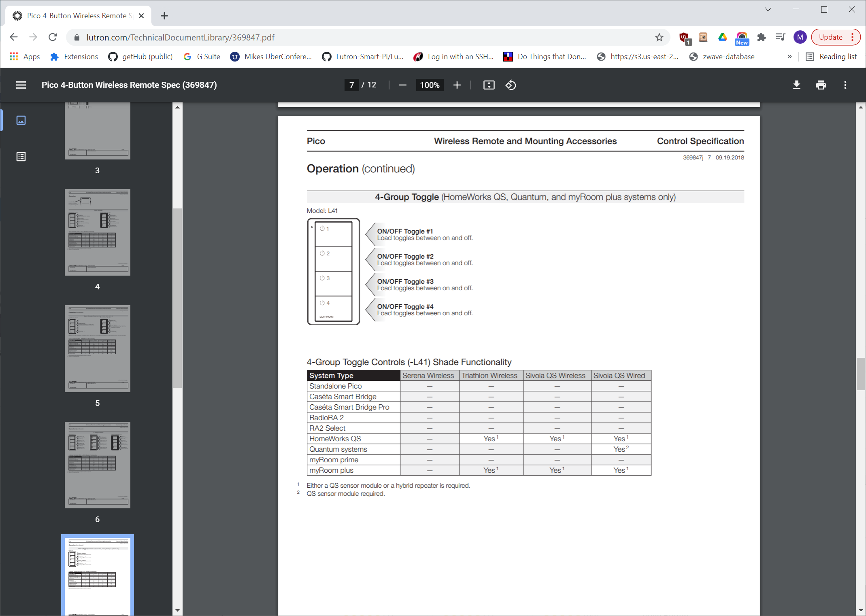
Task: Show the document outline view
Action: (x=21, y=157)
